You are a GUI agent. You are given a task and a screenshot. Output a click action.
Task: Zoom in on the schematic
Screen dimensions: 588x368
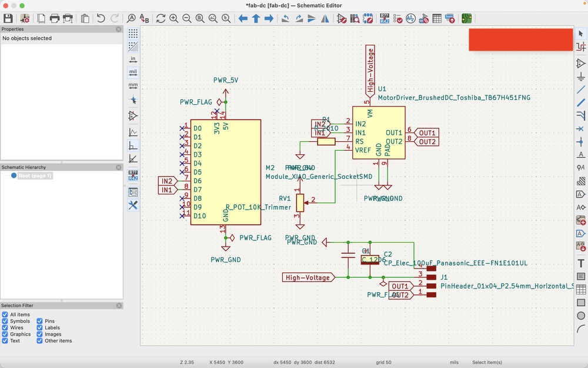[x=174, y=18]
